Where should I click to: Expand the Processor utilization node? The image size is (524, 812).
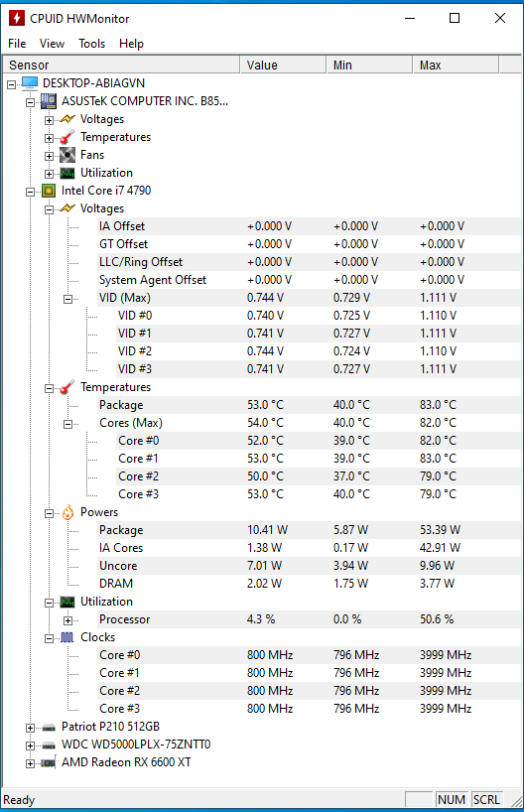coord(67,620)
